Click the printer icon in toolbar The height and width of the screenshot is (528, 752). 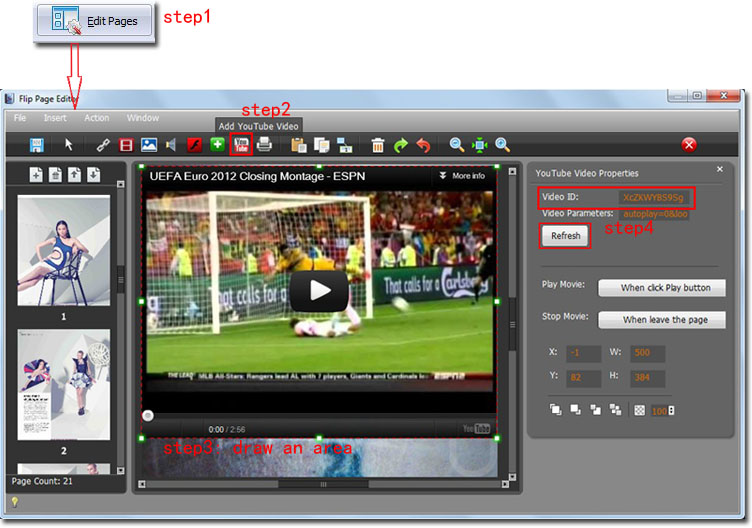click(264, 144)
